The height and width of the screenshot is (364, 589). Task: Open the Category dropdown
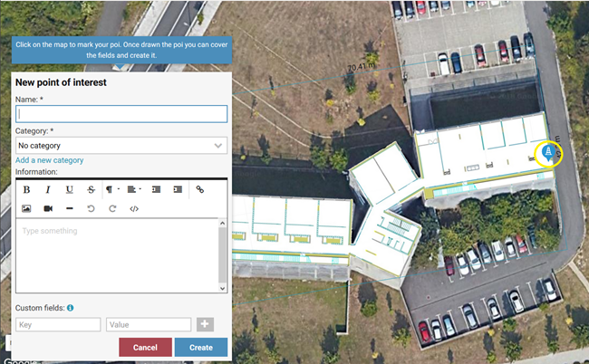[x=121, y=145]
